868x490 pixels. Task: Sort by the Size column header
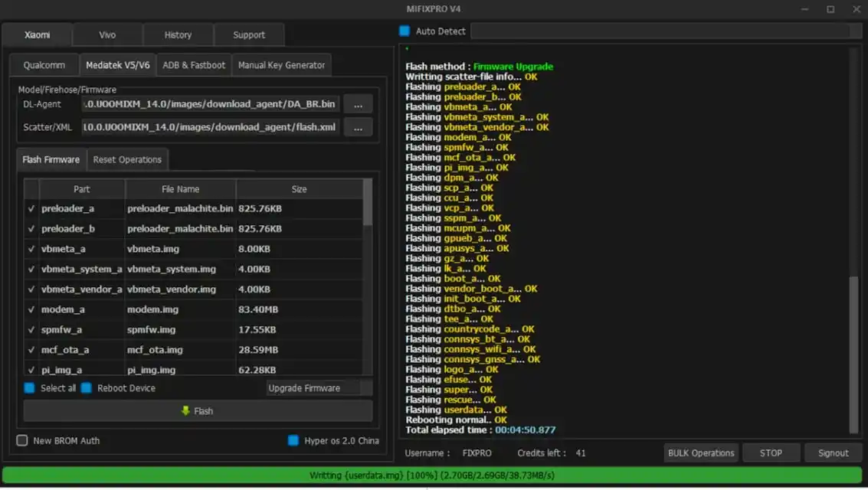(299, 189)
